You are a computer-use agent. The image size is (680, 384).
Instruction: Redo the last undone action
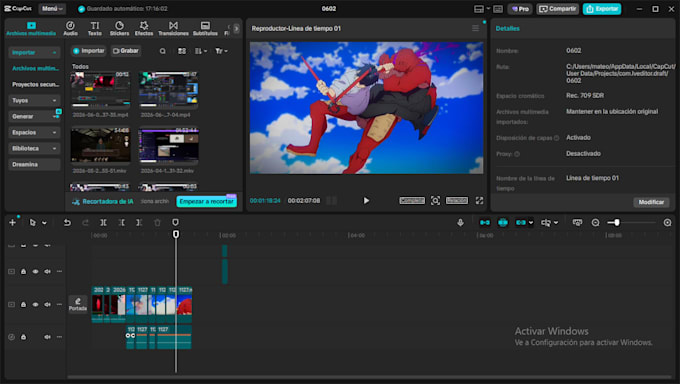pos(85,223)
